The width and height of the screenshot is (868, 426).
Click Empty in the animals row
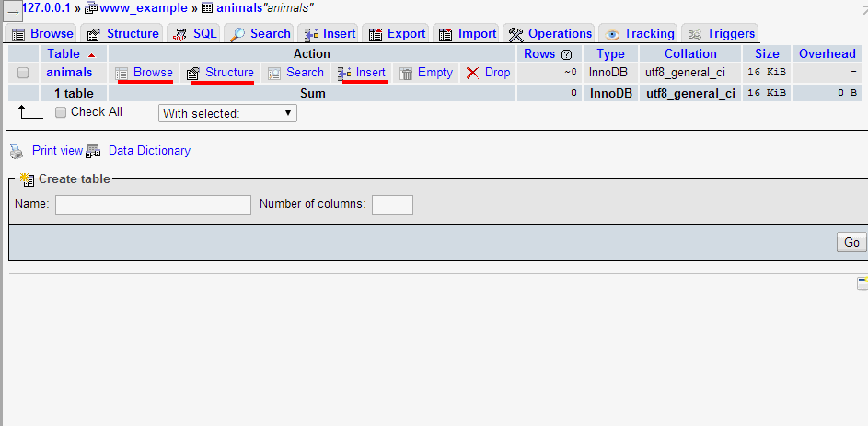(x=435, y=73)
